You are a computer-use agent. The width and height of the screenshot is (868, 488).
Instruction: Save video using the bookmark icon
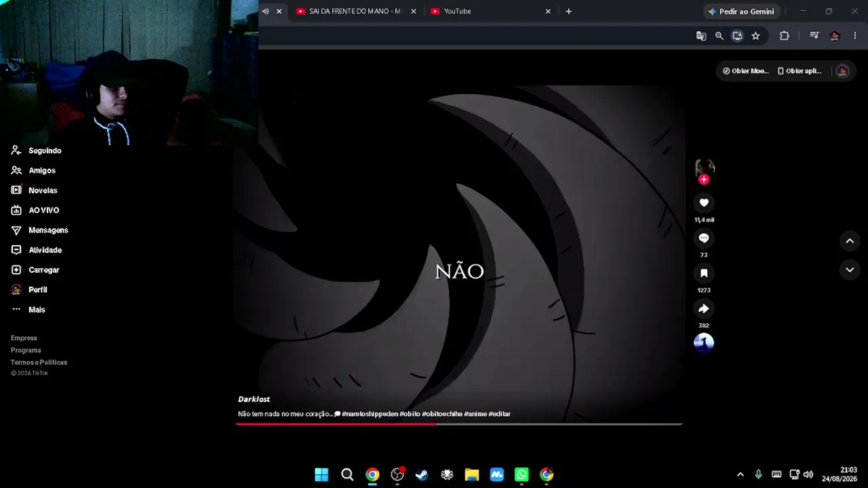pos(704,273)
